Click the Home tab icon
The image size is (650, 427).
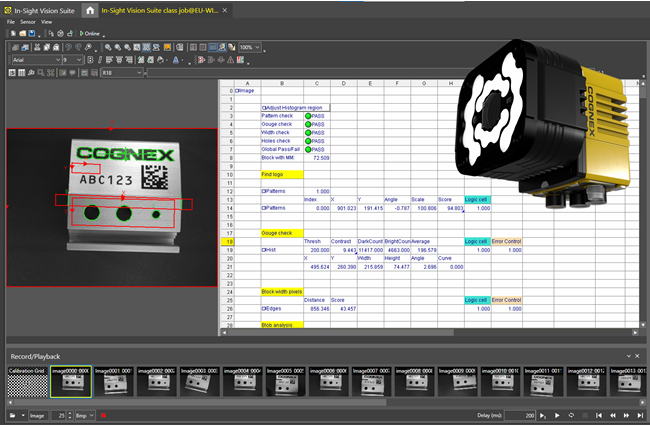tap(90, 10)
